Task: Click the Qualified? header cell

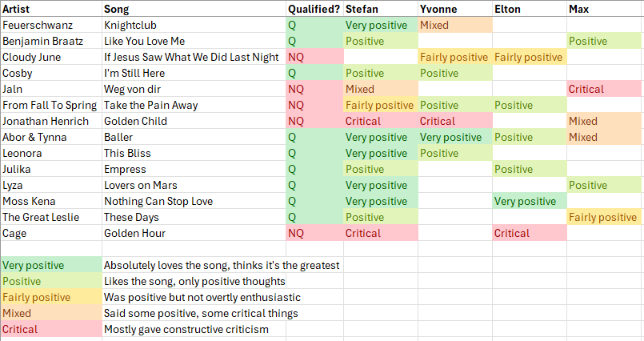Action: tap(313, 9)
